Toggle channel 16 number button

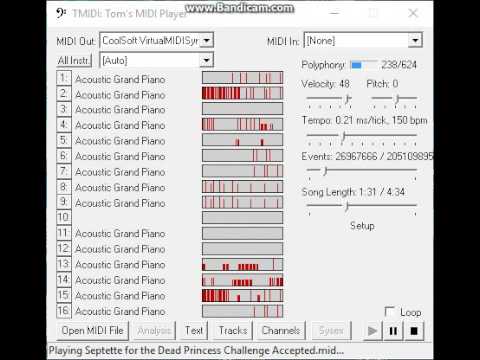coord(64,311)
